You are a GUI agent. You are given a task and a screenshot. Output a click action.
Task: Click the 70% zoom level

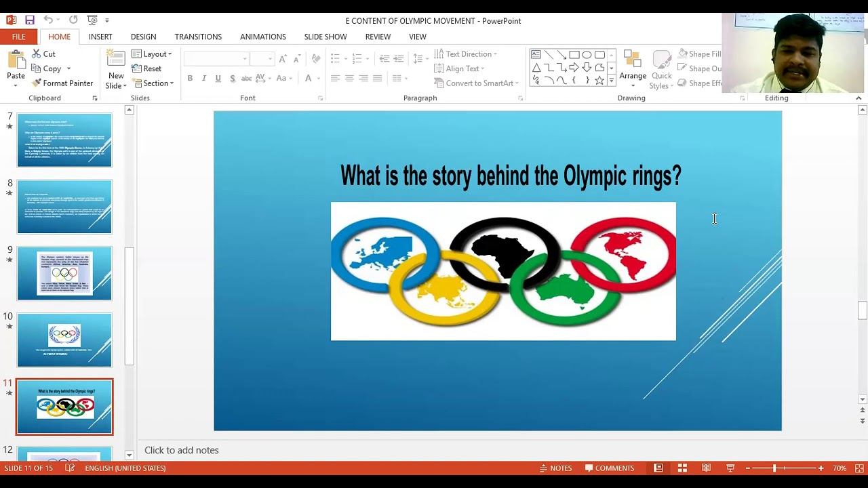(840, 468)
